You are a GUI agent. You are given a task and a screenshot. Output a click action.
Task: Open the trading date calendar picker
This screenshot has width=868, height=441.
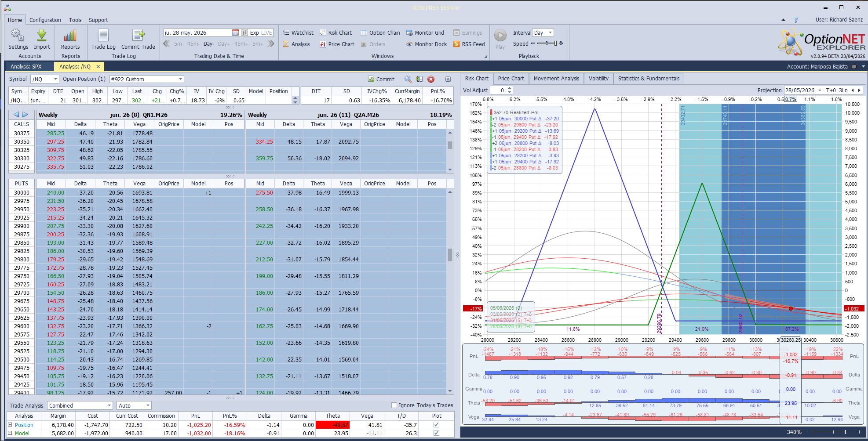(235, 33)
